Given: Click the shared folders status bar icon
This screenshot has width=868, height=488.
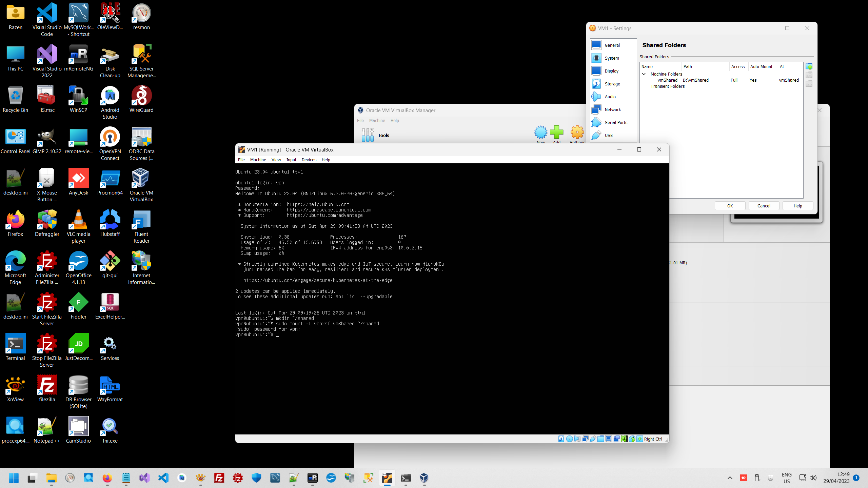Looking at the screenshot, I should 601,439.
